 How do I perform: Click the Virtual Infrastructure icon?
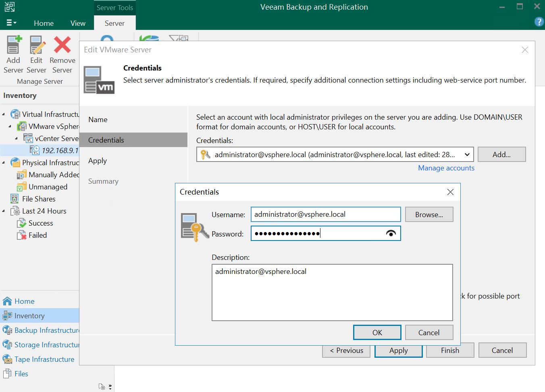pos(15,114)
